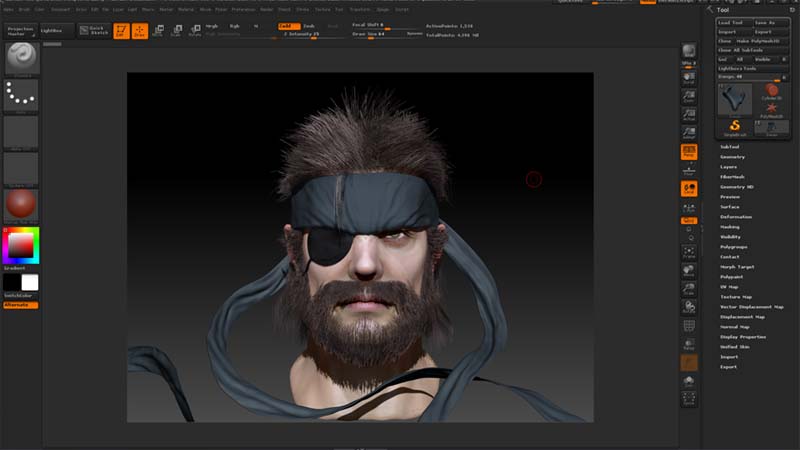Open the Dots stroke type picker
800x450 pixels.
click(x=21, y=95)
